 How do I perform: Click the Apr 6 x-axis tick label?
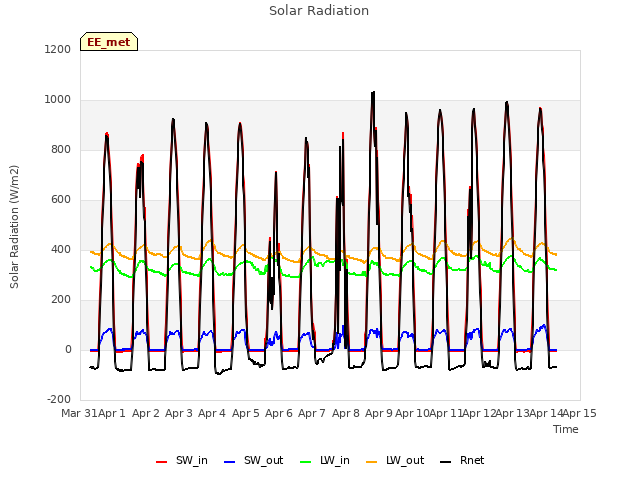point(279,413)
